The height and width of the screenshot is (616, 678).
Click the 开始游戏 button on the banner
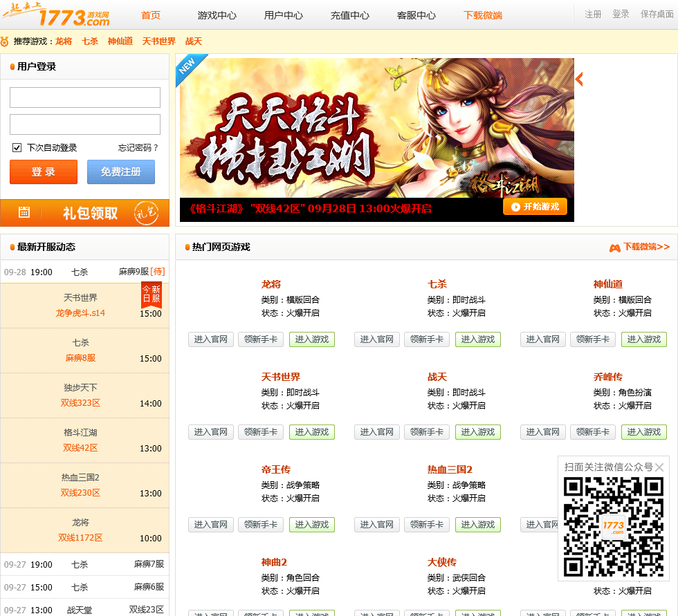tap(535, 207)
